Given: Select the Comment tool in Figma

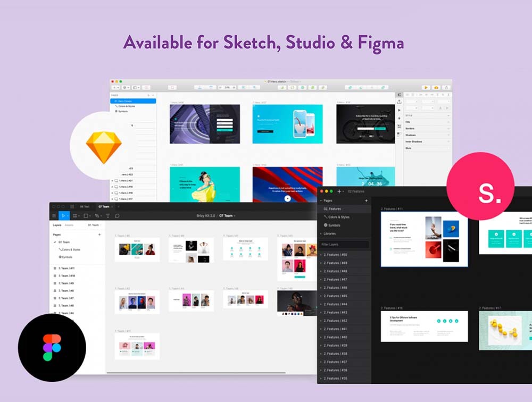Looking at the screenshot, I should (117, 216).
